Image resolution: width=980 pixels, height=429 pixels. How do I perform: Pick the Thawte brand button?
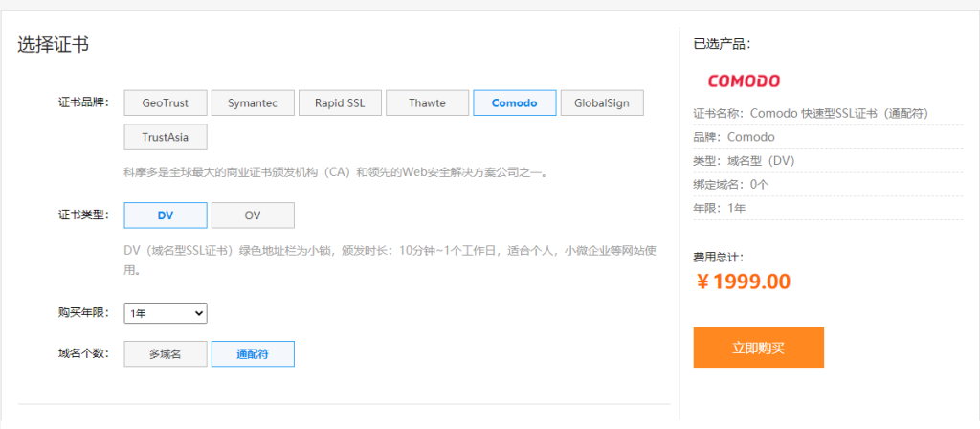pos(427,103)
